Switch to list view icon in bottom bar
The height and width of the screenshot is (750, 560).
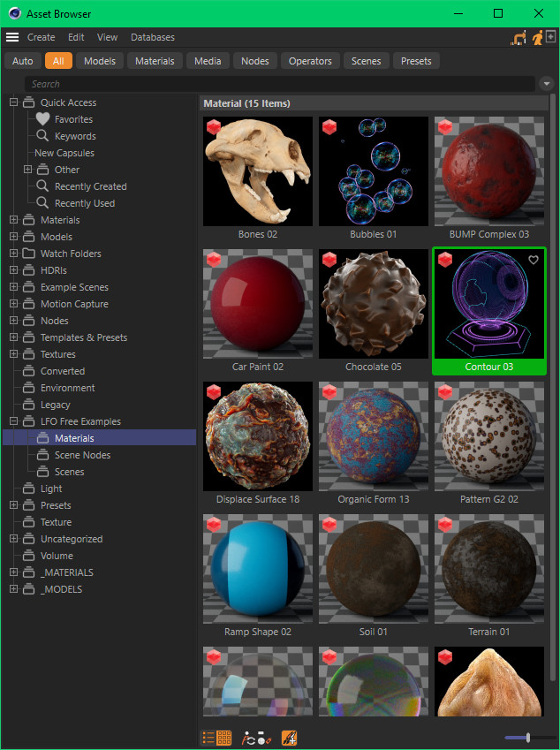(x=208, y=738)
